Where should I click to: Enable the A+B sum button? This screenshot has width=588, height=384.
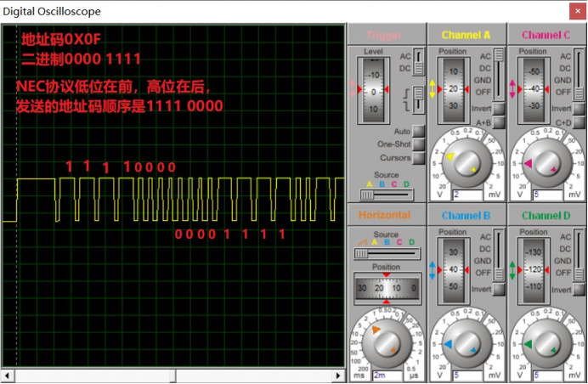[499, 122]
